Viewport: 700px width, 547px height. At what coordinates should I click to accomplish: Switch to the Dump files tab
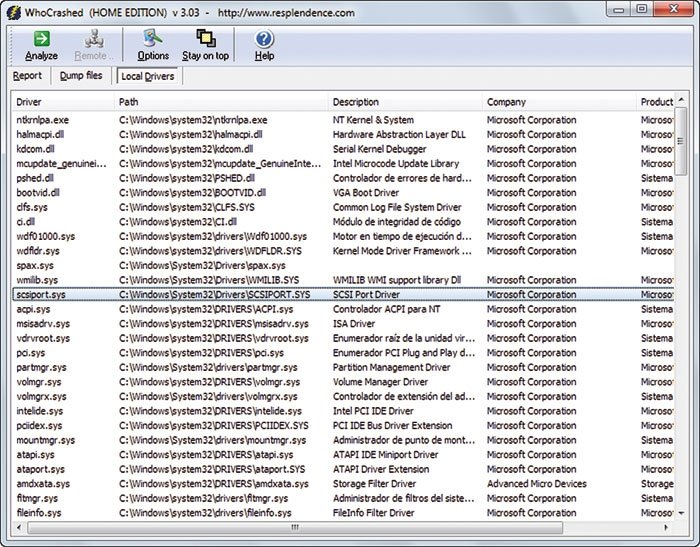81,76
